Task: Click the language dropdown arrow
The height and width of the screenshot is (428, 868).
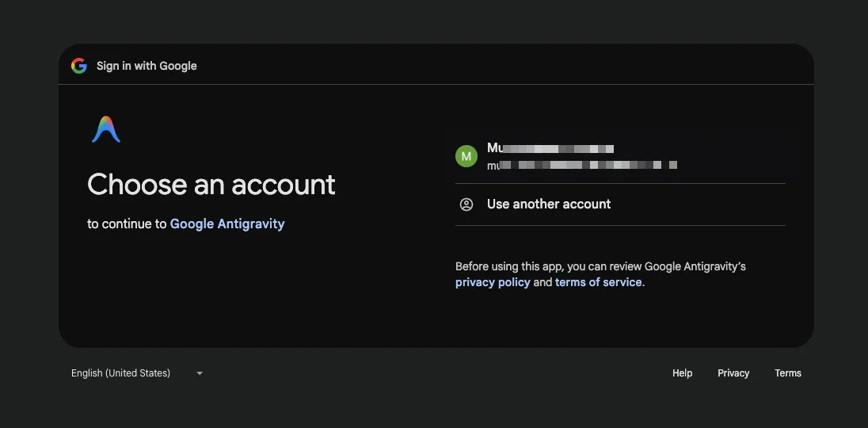Action: (x=200, y=373)
